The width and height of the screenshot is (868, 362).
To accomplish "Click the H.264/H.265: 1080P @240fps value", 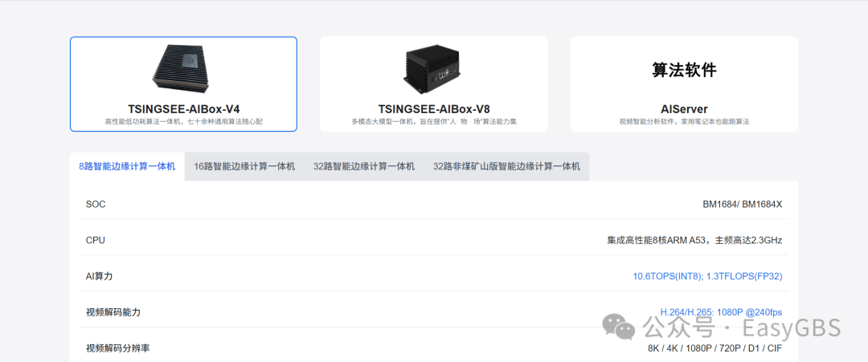I will pyautogui.click(x=721, y=312).
